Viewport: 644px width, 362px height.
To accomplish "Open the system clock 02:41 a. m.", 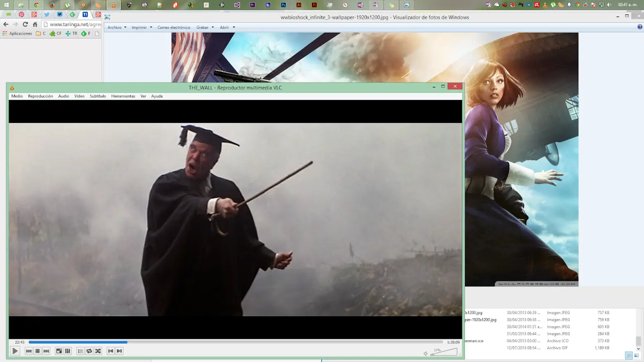I will point(627,5).
